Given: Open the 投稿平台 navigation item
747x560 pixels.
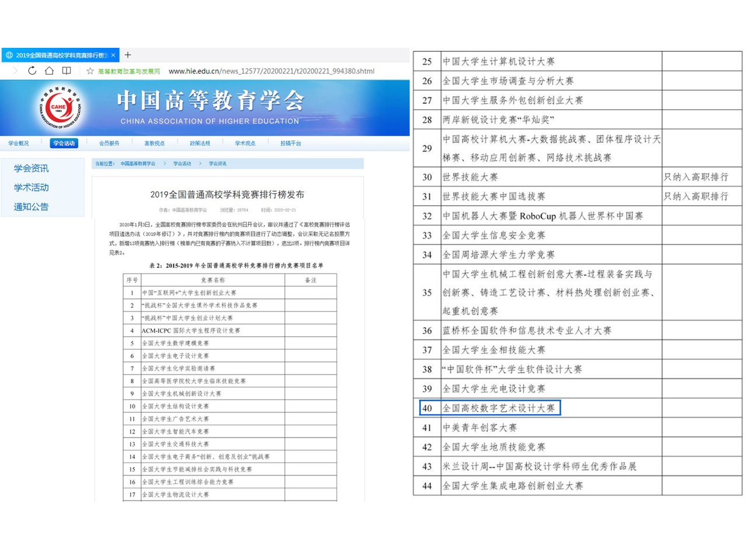Looking at the screenshot, I should (x=290, y=143).
